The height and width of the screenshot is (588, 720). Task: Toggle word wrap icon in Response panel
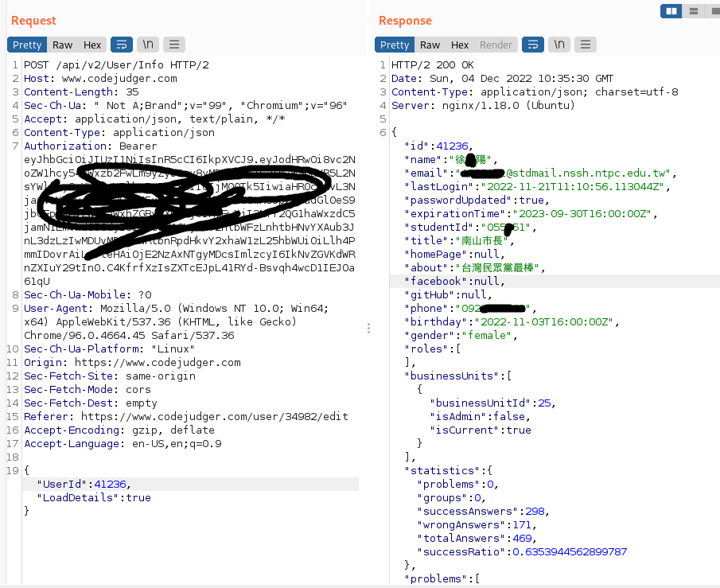(x=533, y=45)
